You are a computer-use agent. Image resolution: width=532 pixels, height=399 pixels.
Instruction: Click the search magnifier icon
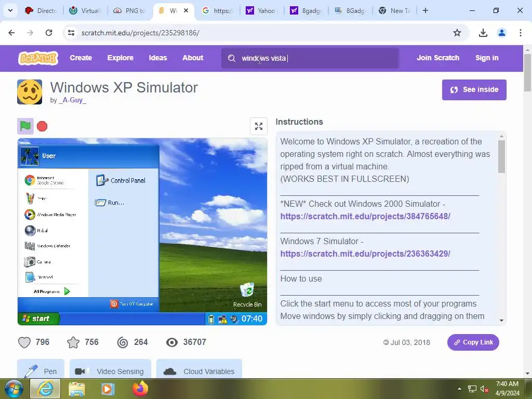(x=231, y=58)
